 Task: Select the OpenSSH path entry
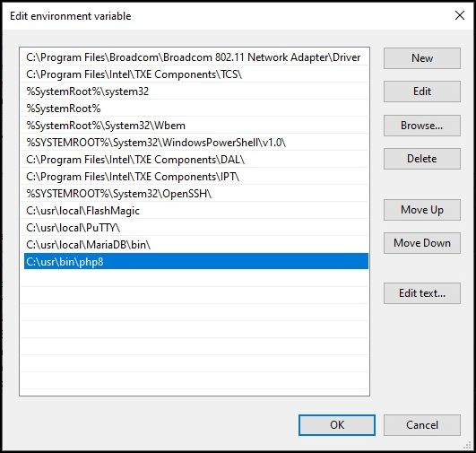point(196,194)
